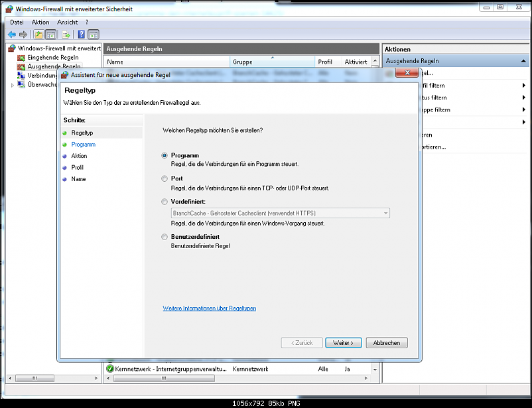This screenshot has width=532, height=408.
Task: Select the Benutzerdefiniert radio button
Action: click(165, 237)
